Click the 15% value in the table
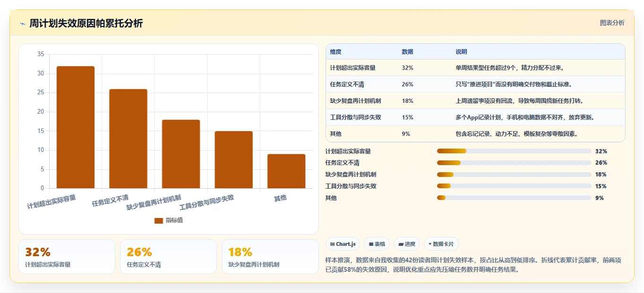644x293 pixels. [407, 117]
